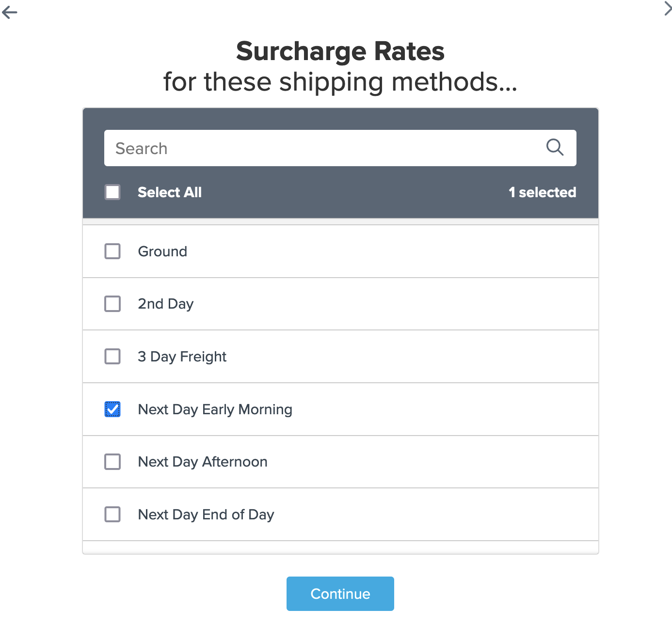This screenshot has height=625, width=672.
Task: Check the Next Day Afternoon checkbox
Action: point(112,462)
